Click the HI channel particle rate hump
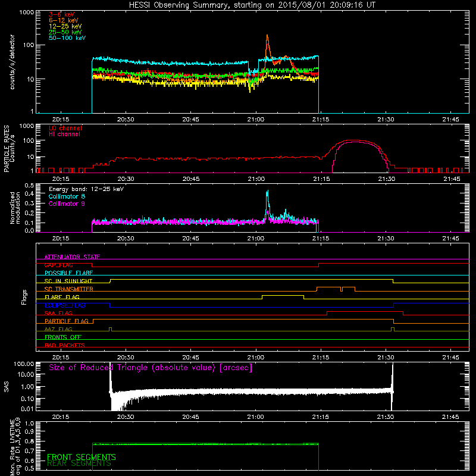The image size is (476, 476). point(360,143)
